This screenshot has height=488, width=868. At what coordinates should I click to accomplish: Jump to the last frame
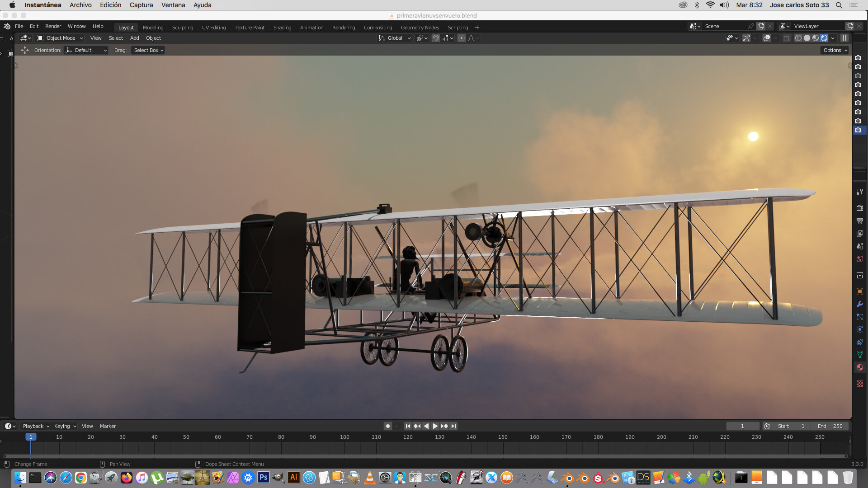[453, 426]
